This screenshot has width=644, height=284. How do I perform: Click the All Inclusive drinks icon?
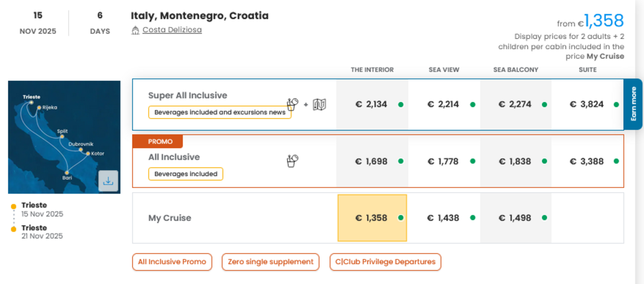coord(292,161)
